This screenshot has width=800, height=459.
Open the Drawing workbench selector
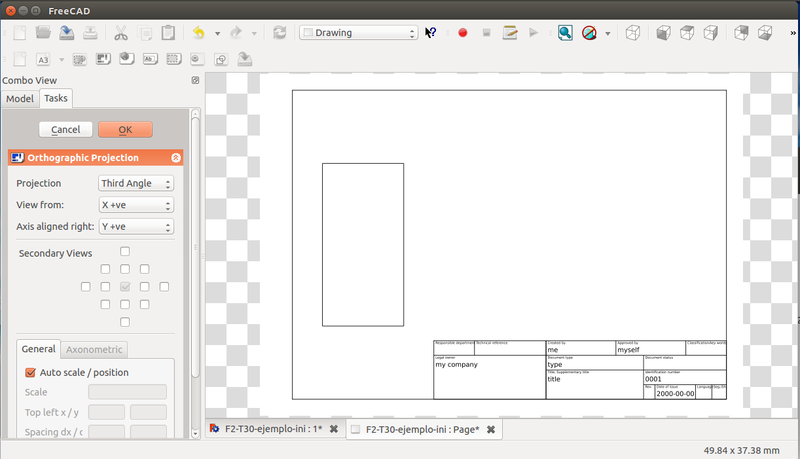pyautogui.click(x=358, y=33)
